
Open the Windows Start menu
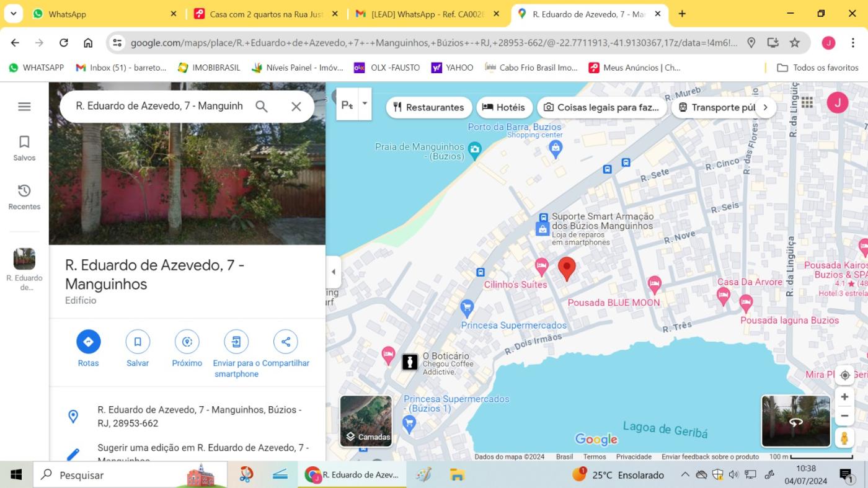point(16,475)
